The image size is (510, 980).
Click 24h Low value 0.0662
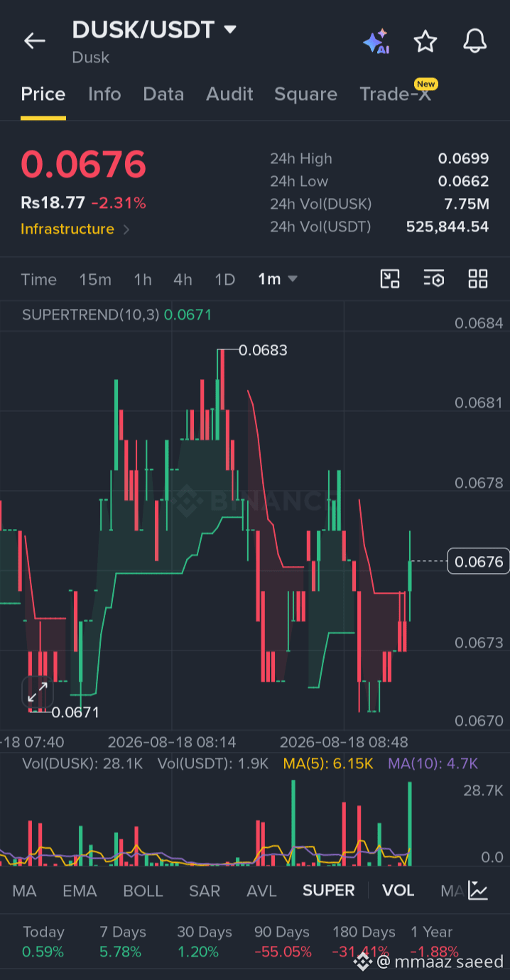pos(463,181)
